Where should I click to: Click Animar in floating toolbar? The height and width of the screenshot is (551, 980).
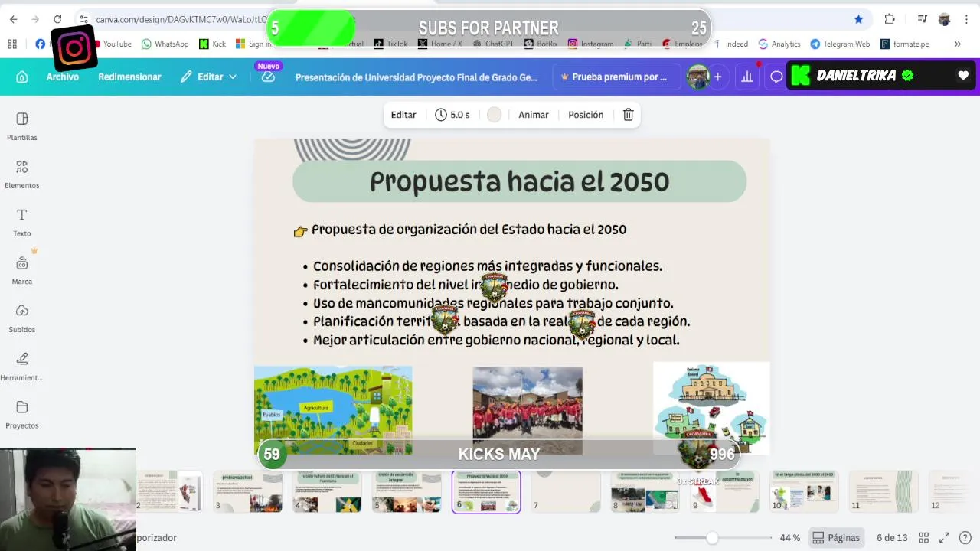[534, 115]
